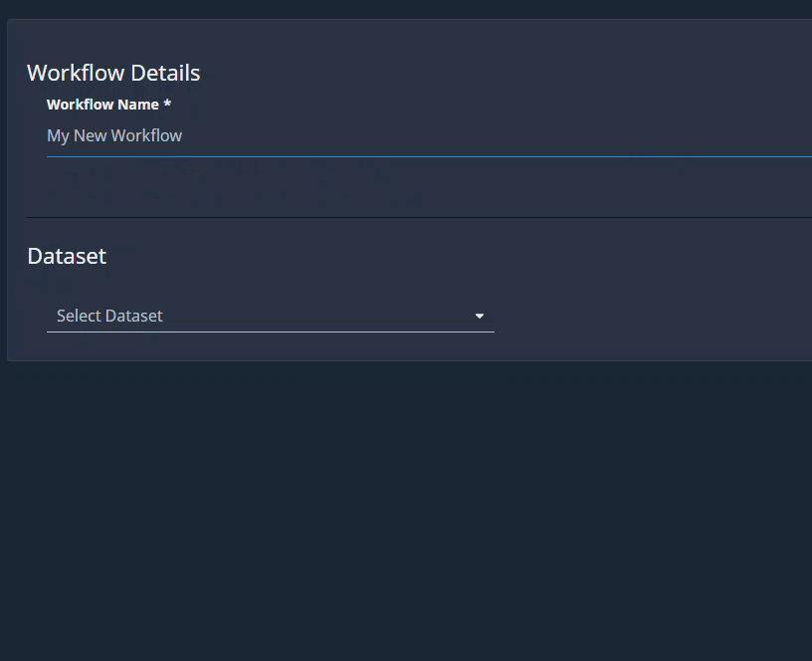The width and height of the screenshot is (812, 661).
Task: Click the word 'Dataset' inside the dropdown
Action: click(x=134, y=316)
